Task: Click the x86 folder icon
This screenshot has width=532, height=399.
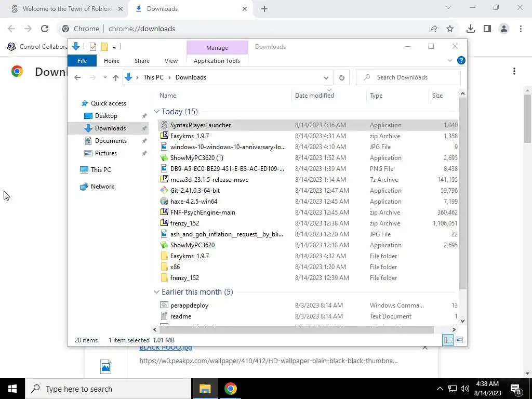Action: [x=164, y=267]
